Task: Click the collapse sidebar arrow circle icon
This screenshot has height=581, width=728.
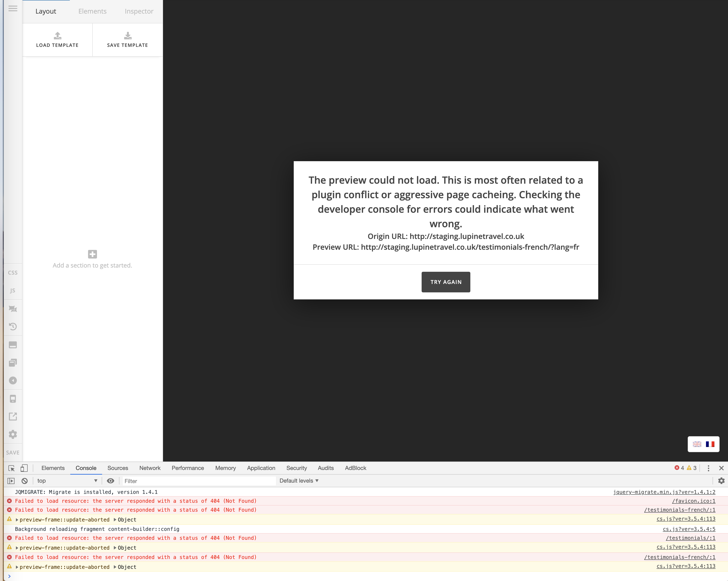Action: [13, 381]
